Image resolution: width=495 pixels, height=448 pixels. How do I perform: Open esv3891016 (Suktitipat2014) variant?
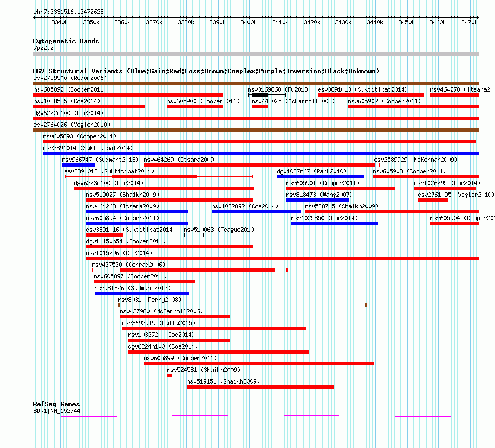coord(131,230)
